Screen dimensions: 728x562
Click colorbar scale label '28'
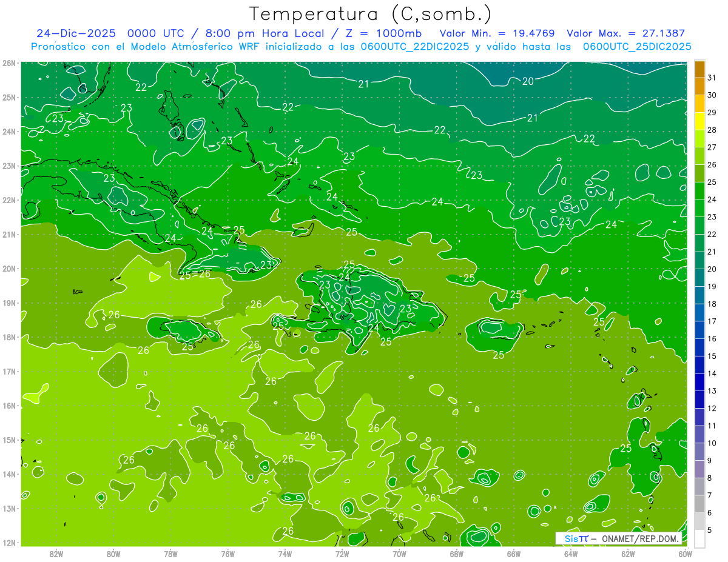pos(712,130)
